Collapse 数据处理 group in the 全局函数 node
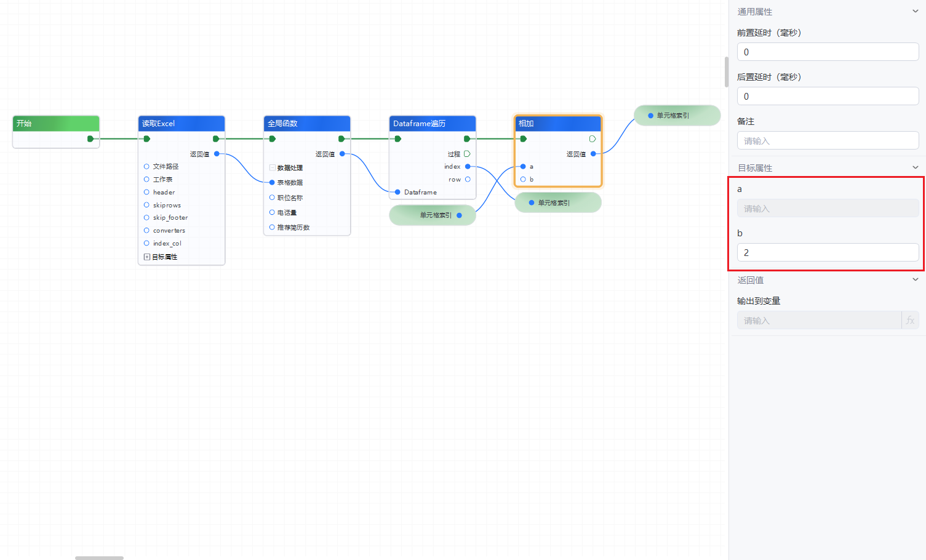Image resolution: width=926 pixels, height=560 pixels. (272, 167)
